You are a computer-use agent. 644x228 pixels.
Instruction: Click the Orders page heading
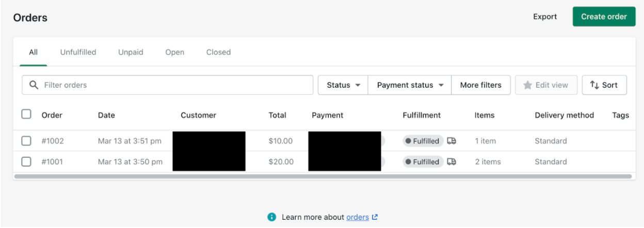[30, 18]
